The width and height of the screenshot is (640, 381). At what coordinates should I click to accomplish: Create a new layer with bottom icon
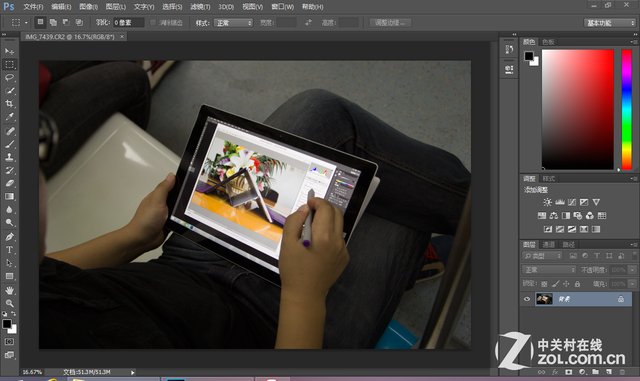coord(609,372)
